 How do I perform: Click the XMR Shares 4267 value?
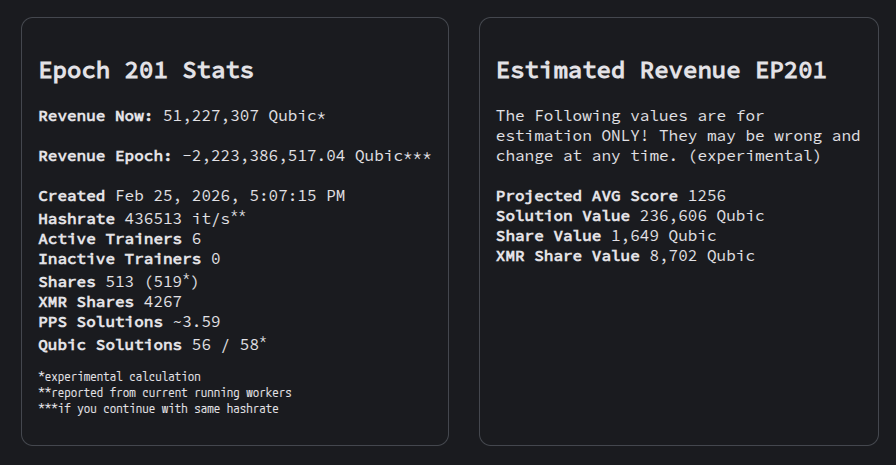pos(162,302)
